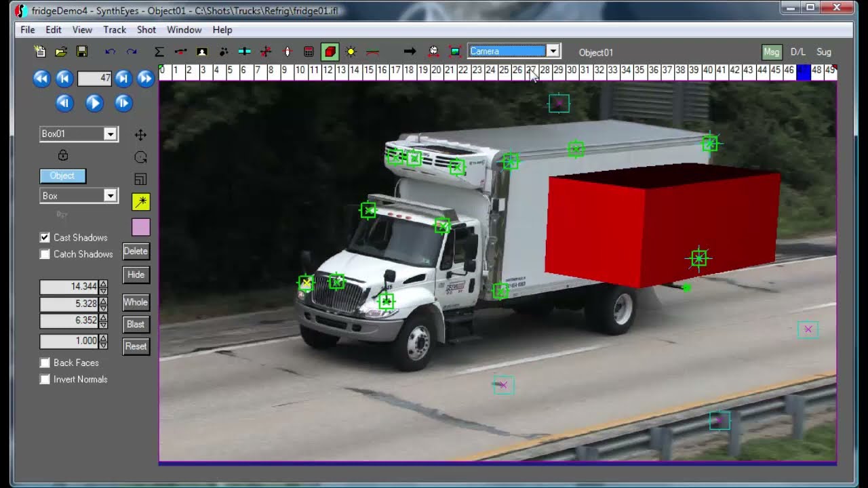The image size is (868, 488).
Task: Click the picture-with-red-corners toolbar icon
Action: [455, 52]
